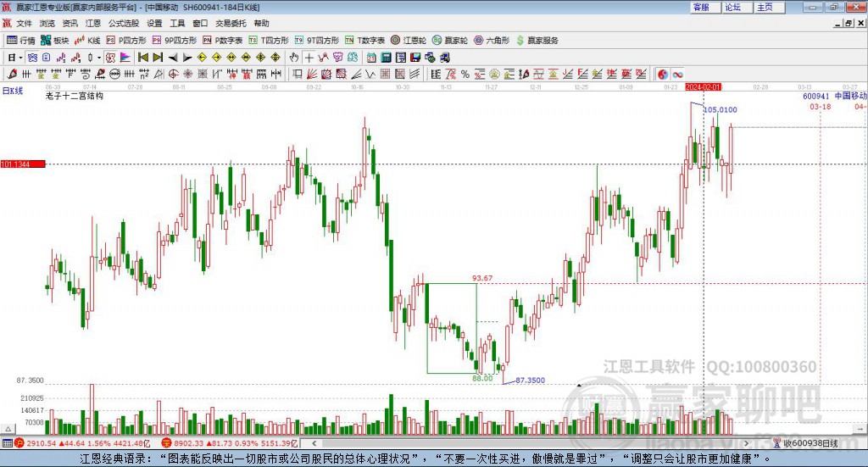Click the 105.0100 high price label

coord(721,109)
